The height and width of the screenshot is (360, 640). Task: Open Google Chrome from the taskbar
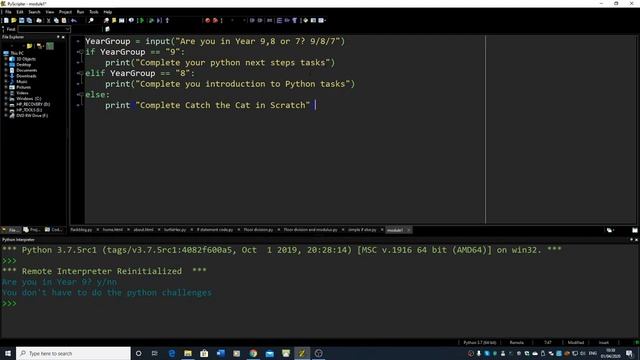pos(253,353)
